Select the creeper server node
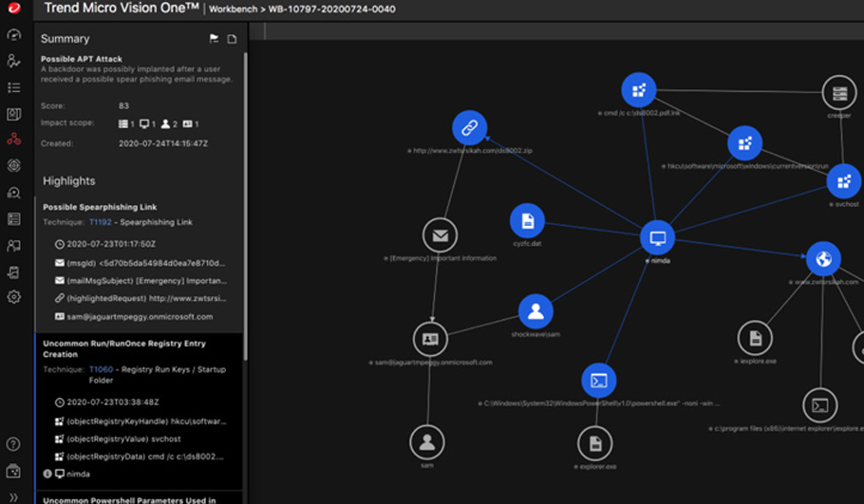864x504 pixels. (x=839, y=93)
